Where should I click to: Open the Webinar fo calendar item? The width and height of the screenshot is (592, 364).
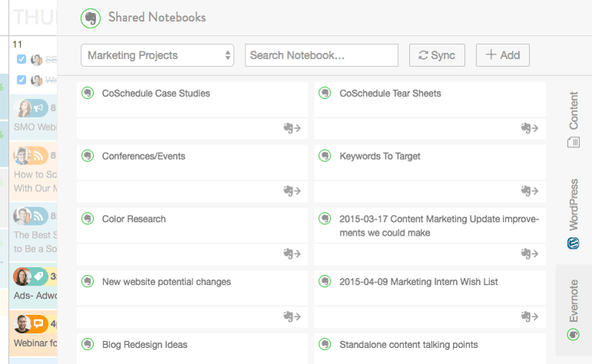(x=33, y=333)
